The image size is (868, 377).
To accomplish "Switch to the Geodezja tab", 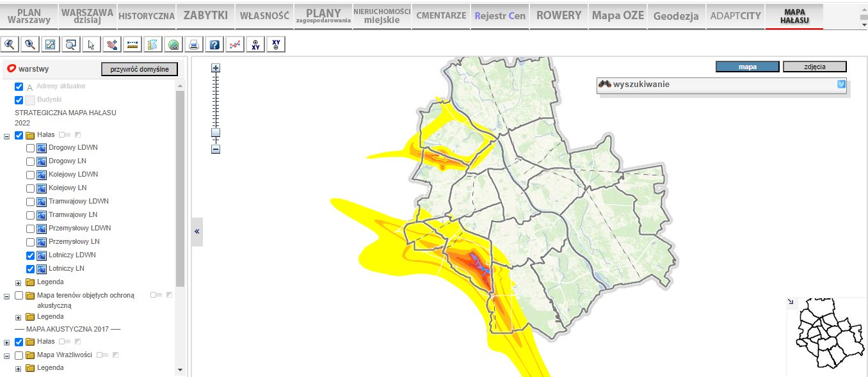I will pyautogui.click(x=676, y=16).
